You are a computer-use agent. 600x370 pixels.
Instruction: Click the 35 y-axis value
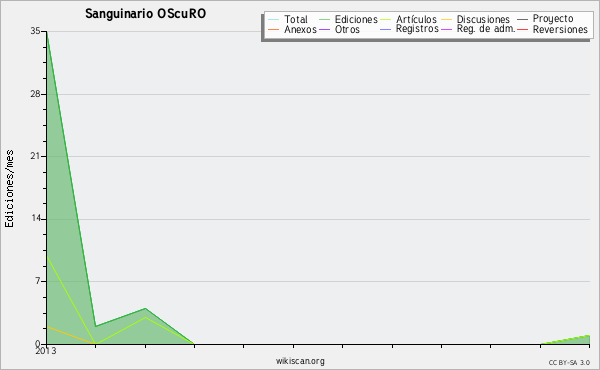[x=35, y=31]
